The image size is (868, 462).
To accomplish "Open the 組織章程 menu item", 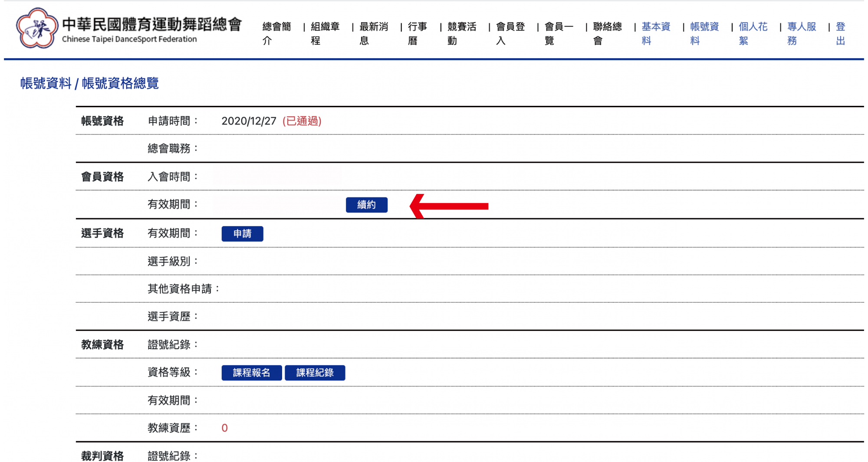I will point(325,33).
